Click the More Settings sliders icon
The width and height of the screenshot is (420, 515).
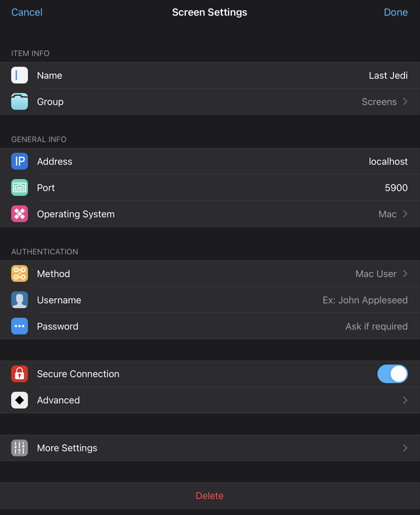pos(19,448)
